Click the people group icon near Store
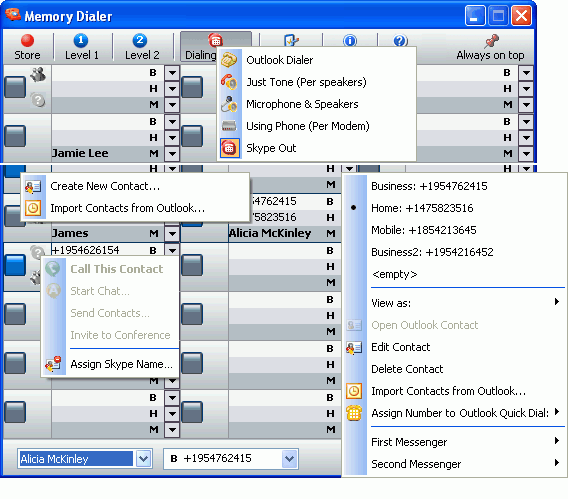 [x=38, y=74]
